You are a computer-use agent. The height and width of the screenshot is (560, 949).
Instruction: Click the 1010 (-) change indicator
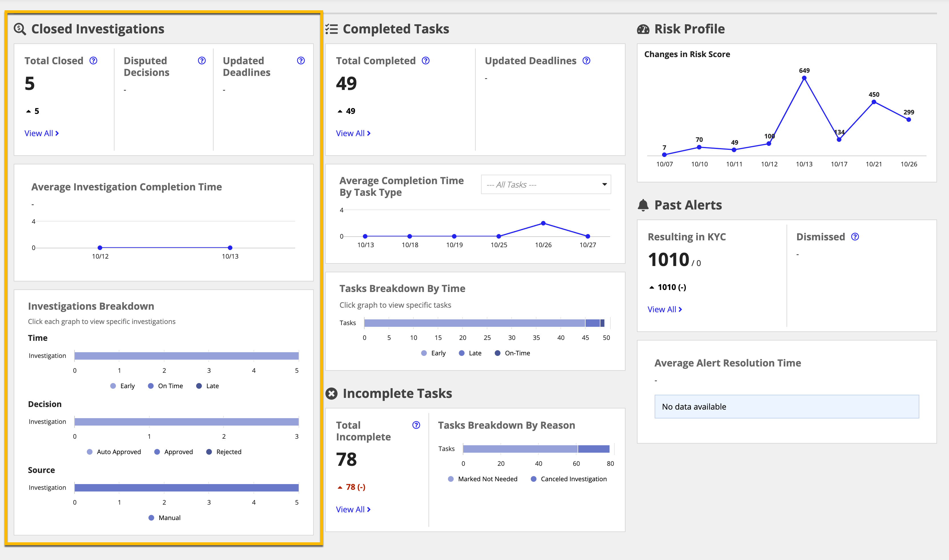tap(667, 287)
